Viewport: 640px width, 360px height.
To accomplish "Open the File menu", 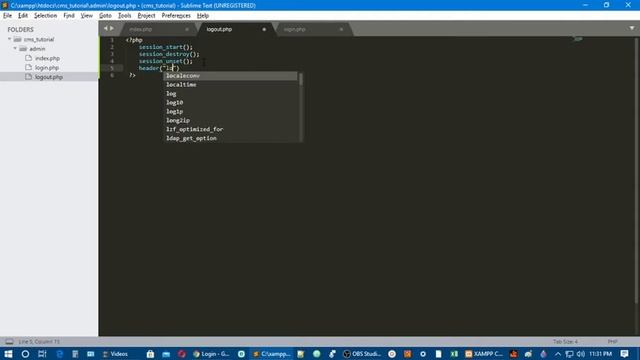I will (x=7, y=16).
